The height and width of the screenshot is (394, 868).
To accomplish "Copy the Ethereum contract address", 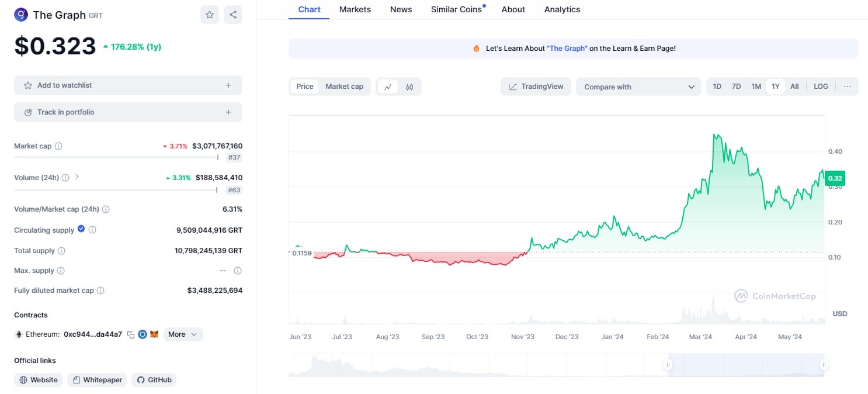I will click(131, 334).
